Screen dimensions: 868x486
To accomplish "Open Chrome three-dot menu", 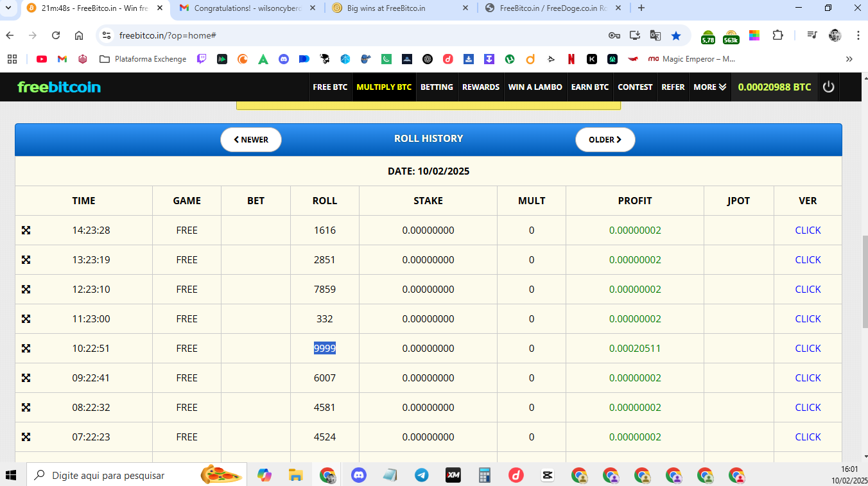I will point(858,35).
